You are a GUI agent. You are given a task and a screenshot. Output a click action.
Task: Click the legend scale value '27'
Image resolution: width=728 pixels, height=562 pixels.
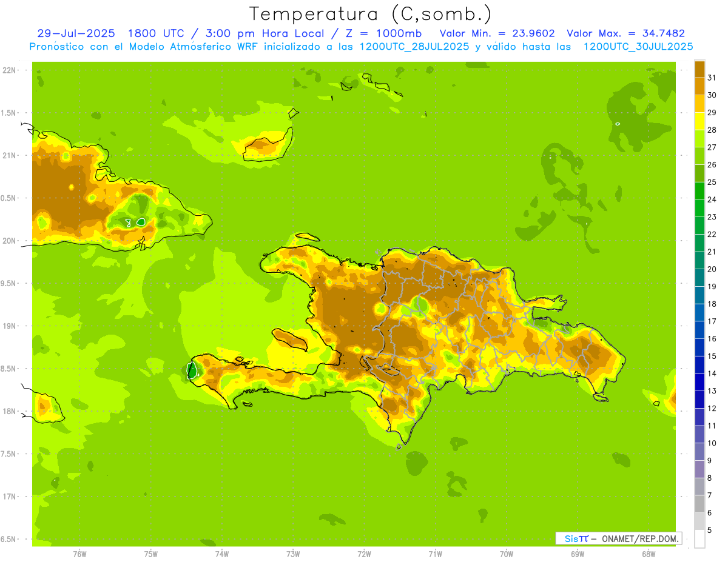[x=712, y=147]
